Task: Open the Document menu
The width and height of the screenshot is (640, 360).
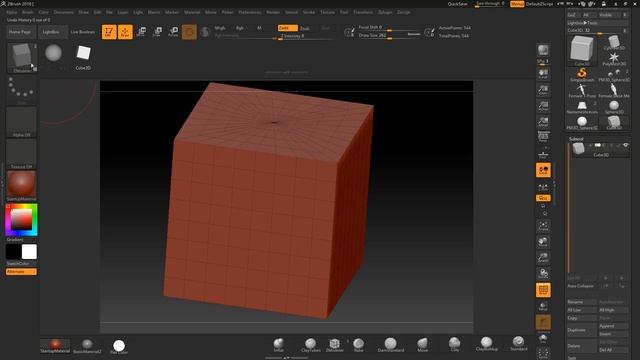Action: 64,12
